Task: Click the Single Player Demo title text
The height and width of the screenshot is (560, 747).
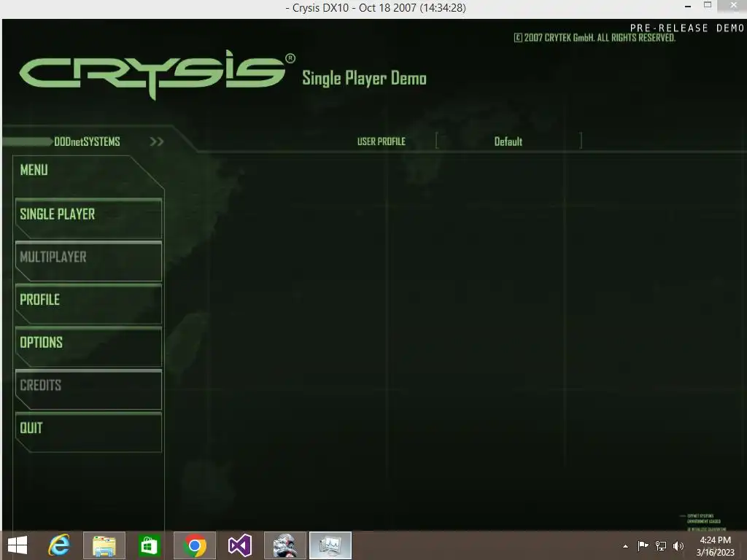Action: click(365, 78)
